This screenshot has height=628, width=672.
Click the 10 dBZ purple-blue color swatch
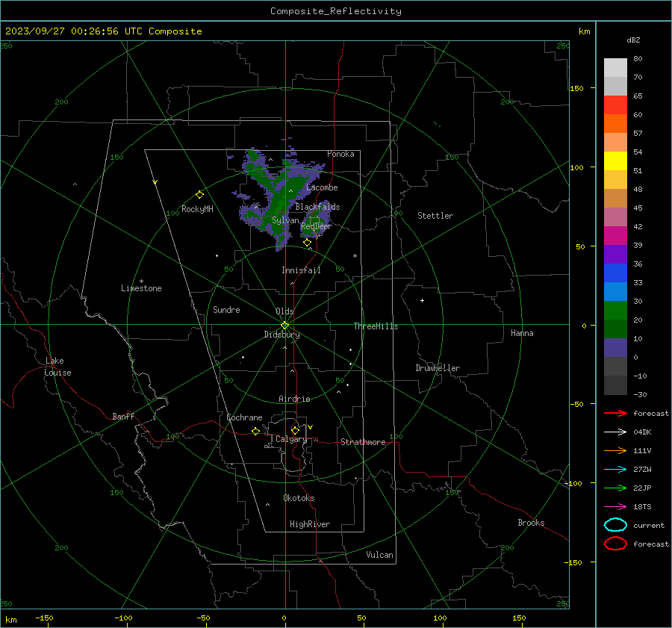[615, 347]
